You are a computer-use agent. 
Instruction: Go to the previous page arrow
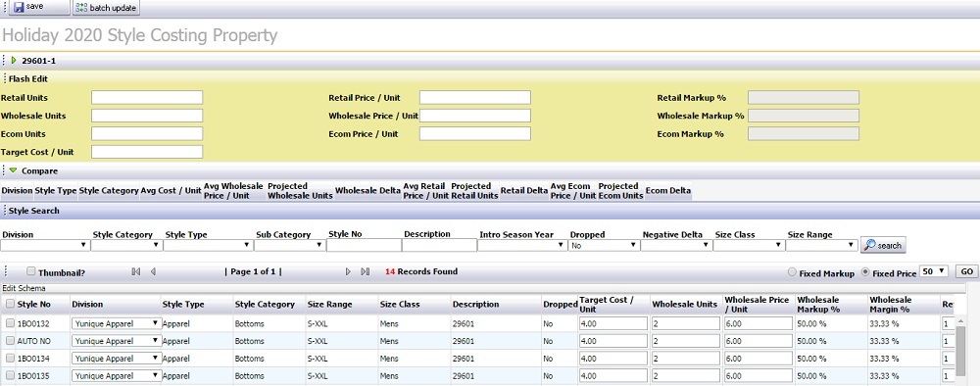(153, 271)
